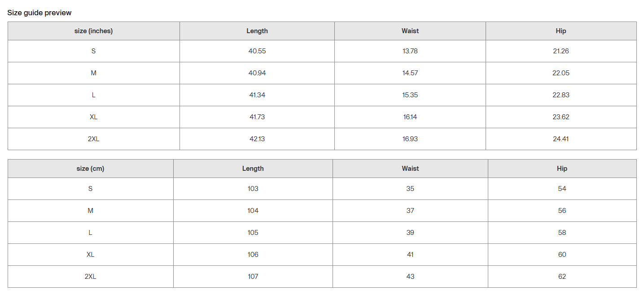This screenshot has width=644, height=299.
Task: Select the Length header in the inches table
Action: [257, 31]
